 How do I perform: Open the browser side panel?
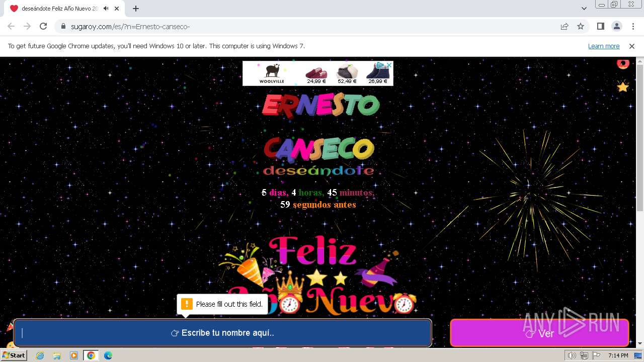pyautogui.click(x=601, y=26)
